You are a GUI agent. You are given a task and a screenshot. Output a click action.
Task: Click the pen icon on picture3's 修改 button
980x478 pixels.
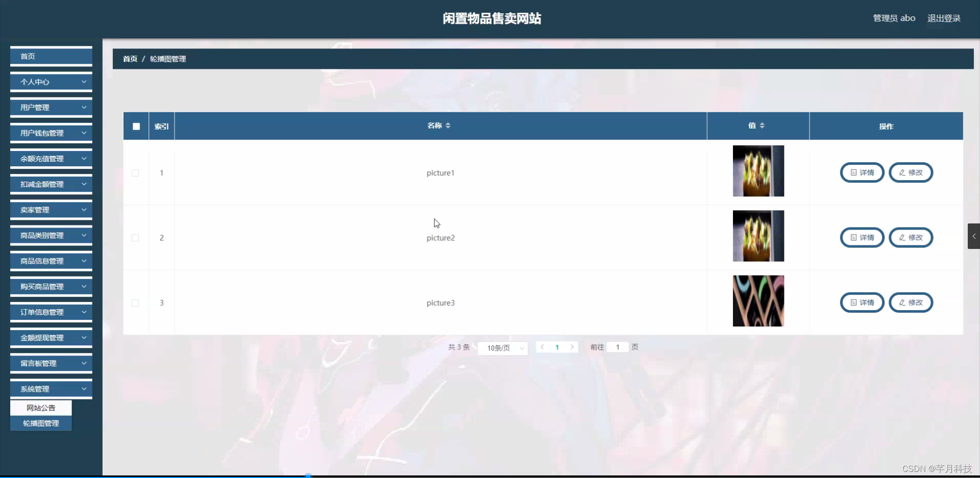902,303
